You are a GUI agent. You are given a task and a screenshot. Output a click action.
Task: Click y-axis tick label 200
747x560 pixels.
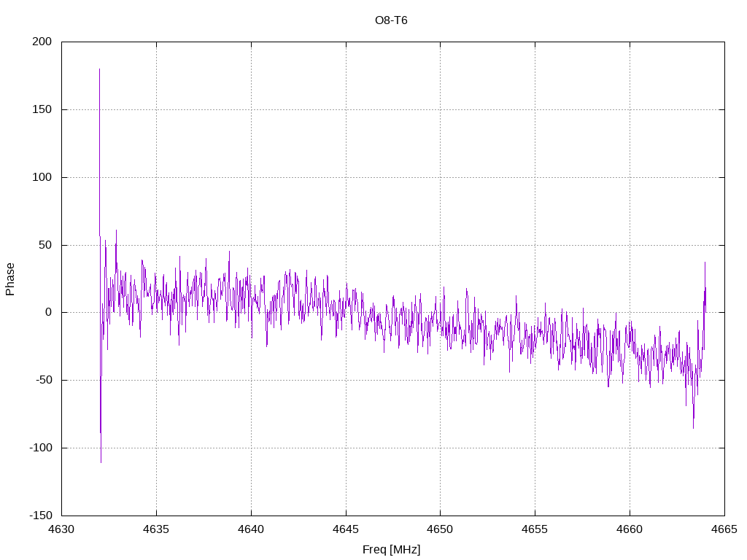(x=42, y=42)
